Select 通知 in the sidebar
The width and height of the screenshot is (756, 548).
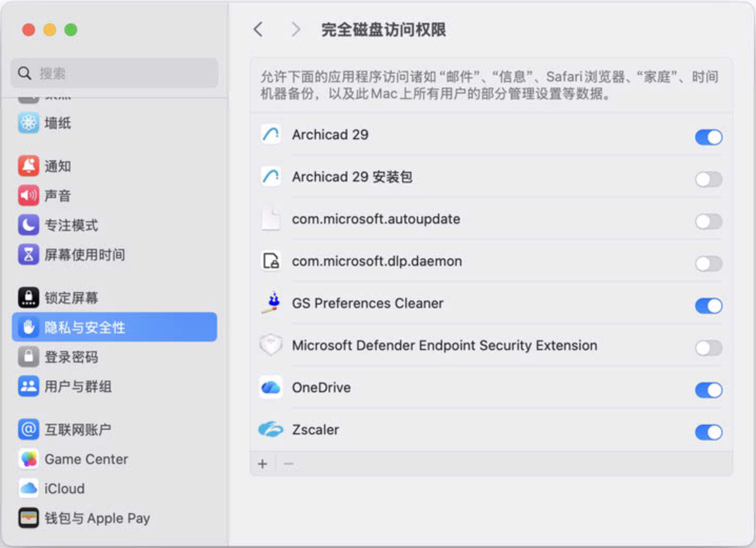pyautogui.click(x=57, y=167)
